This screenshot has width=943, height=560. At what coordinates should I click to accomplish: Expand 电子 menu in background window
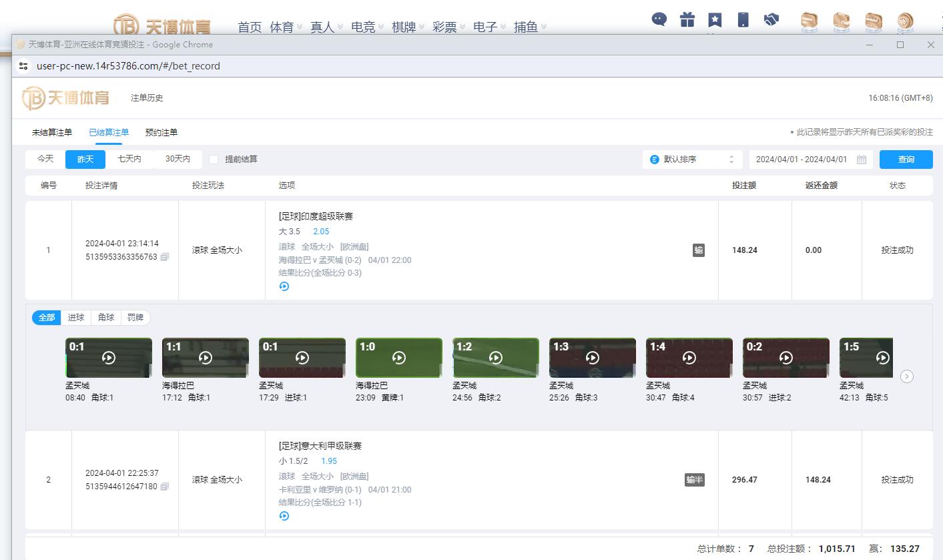(490, 27)
